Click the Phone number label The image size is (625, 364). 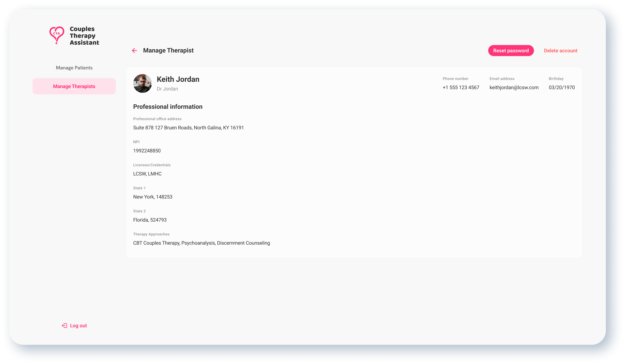(455, 79)
